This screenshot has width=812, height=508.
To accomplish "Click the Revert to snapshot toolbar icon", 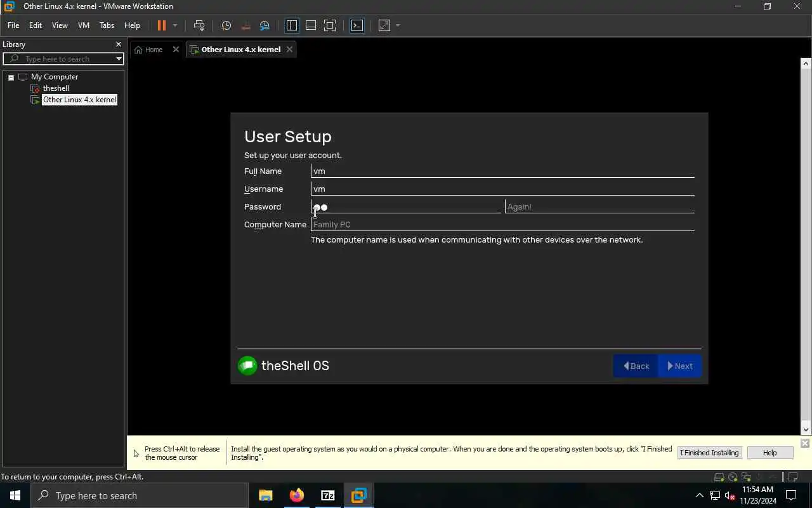I will click(246, 25).
